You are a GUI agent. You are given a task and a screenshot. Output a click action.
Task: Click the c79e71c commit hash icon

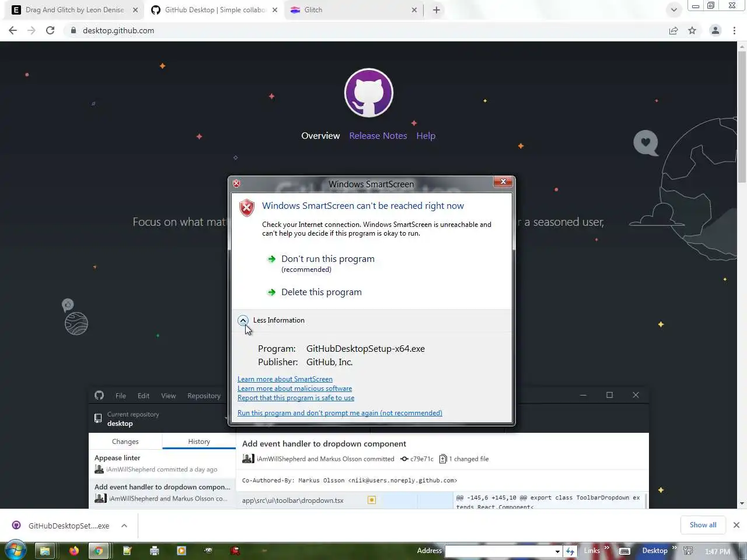tap(404, 459)
